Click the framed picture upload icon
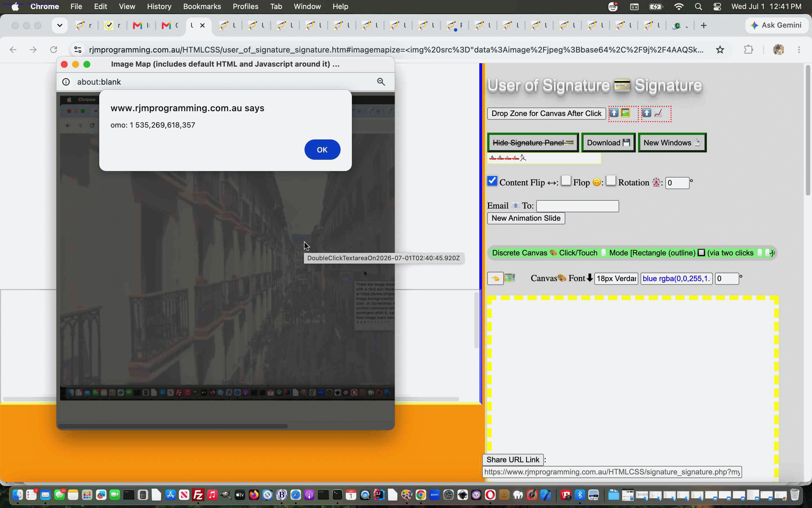This screenshot has height=508, width=812. pos(625,113)
